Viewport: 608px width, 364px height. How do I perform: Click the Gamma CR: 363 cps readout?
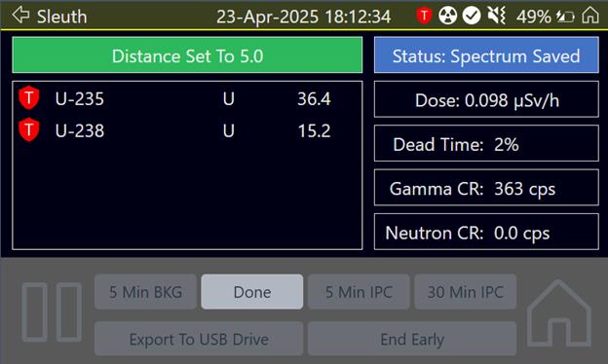click(x=486, y=188)
